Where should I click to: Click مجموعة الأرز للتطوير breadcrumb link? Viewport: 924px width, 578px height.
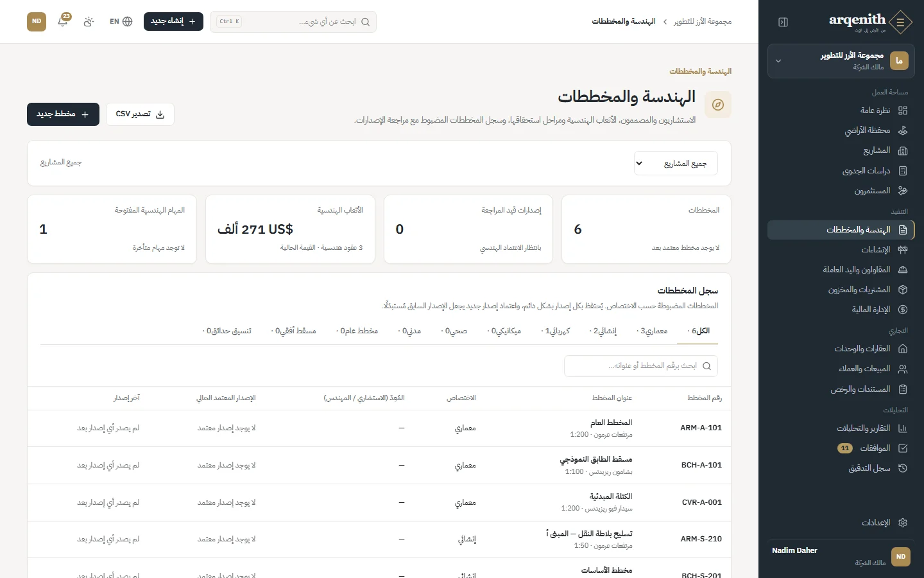point(703,22)
